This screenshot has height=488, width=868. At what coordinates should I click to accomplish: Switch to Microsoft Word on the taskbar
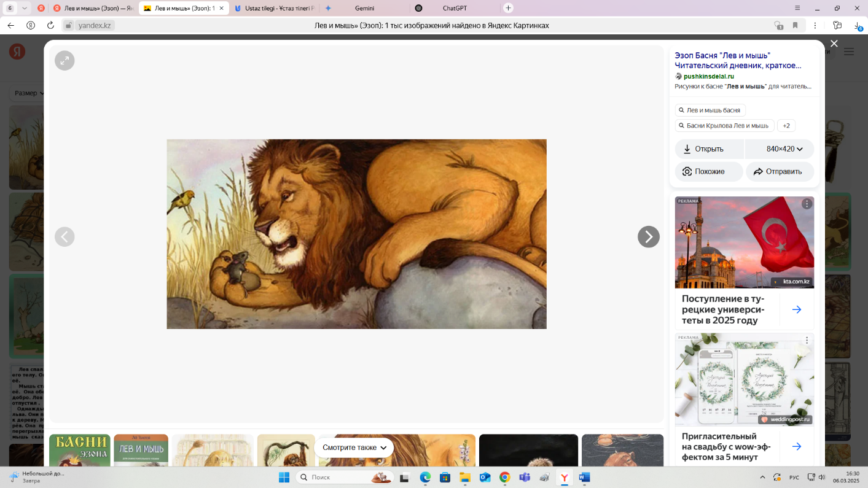[x=584, y=477]
